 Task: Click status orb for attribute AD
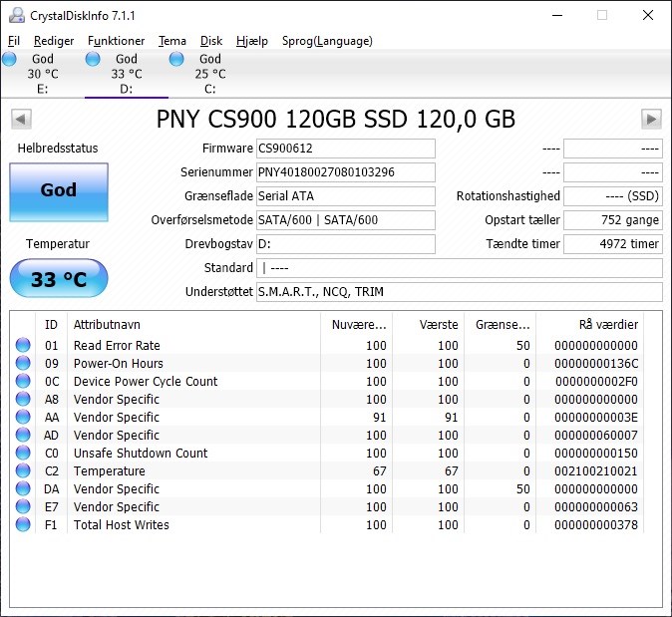pyautogui.click(x=23, y=435)
